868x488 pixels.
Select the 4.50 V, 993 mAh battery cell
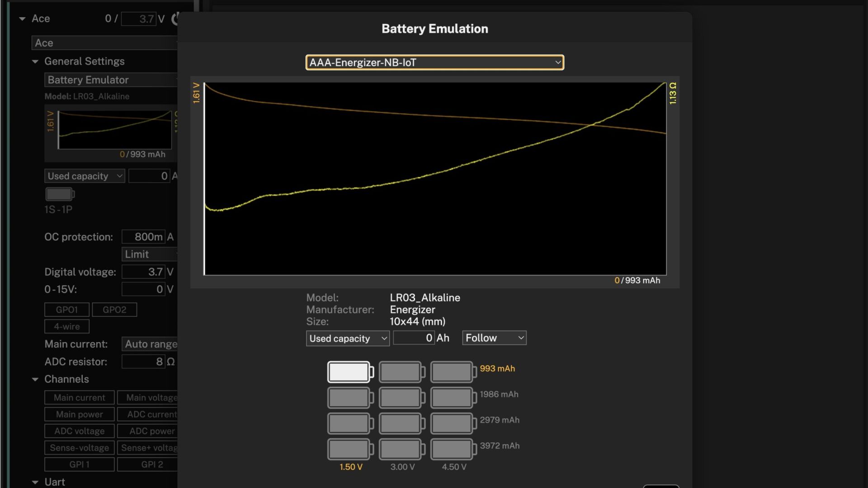452,372
